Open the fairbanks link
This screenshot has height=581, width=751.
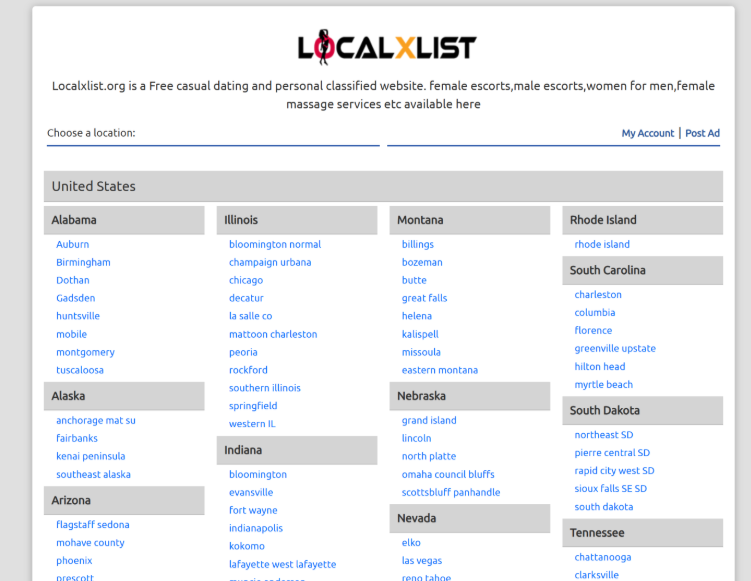77,438
